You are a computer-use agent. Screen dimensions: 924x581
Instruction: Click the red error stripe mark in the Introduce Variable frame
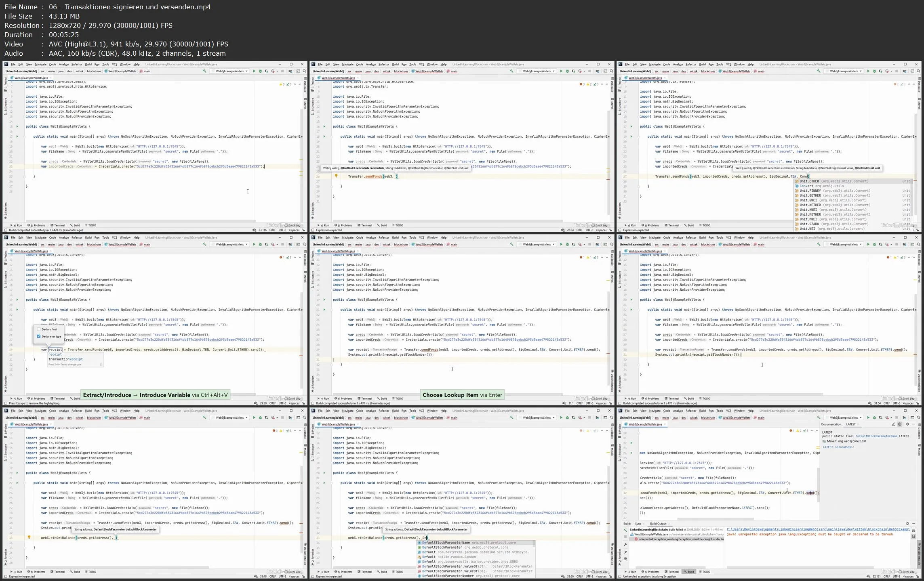[x=301, y=356]
